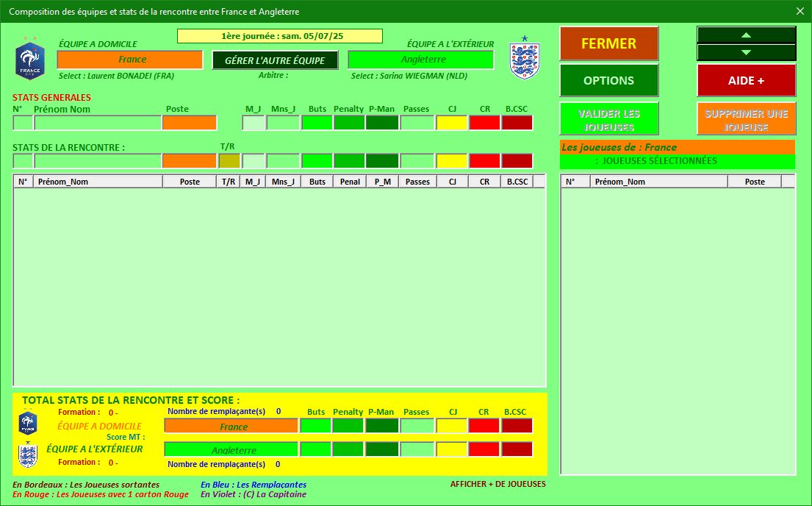
Task: Click the orange France team name field at top
Action: (130, 60)
